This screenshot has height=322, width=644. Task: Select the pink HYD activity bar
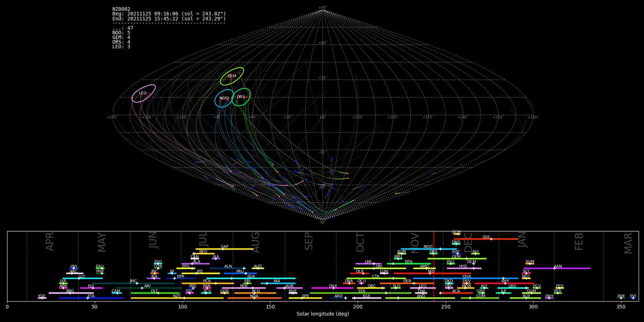coord(464,268)
